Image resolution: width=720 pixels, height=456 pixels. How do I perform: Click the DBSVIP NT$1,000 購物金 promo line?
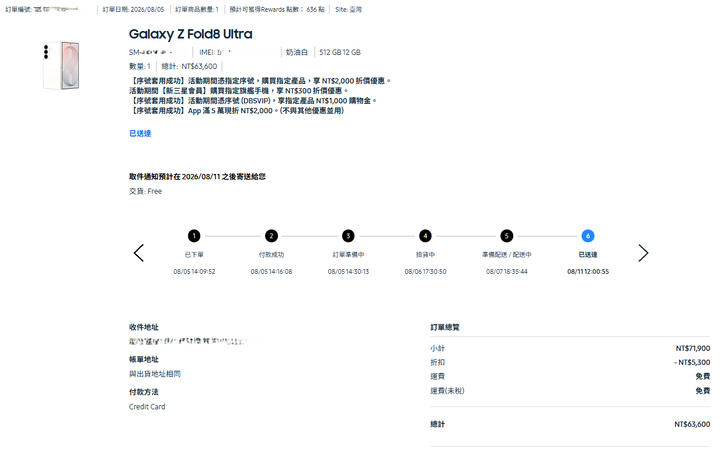tap(253, 101)
